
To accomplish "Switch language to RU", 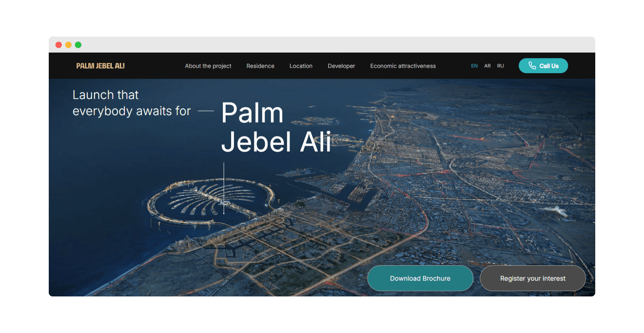I will coord(501,66).
